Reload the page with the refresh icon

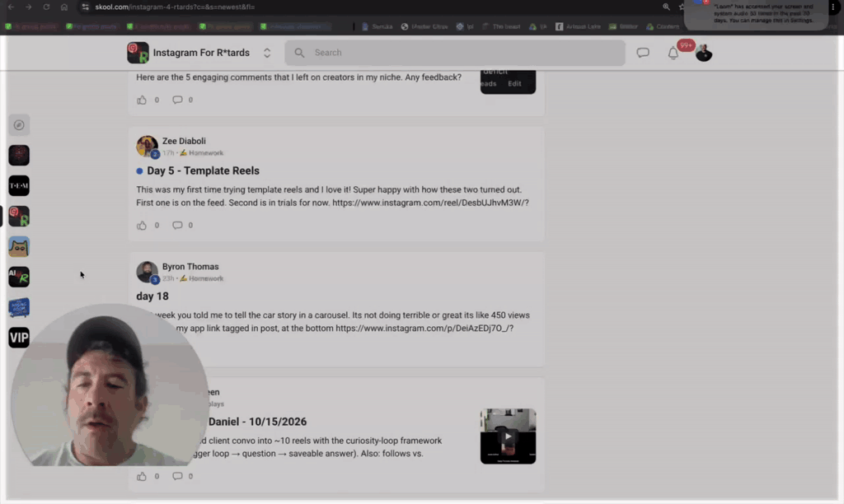46,7
